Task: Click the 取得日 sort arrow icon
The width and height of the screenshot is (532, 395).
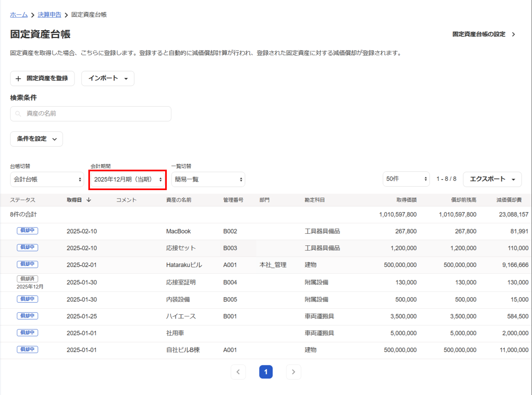Action: 89,200
